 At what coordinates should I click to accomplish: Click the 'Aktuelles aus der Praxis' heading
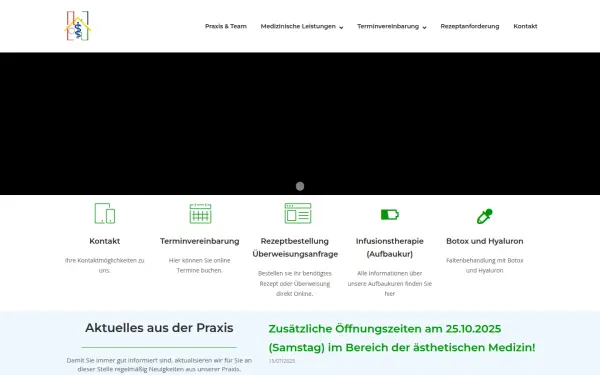click(x=159, y=328)
